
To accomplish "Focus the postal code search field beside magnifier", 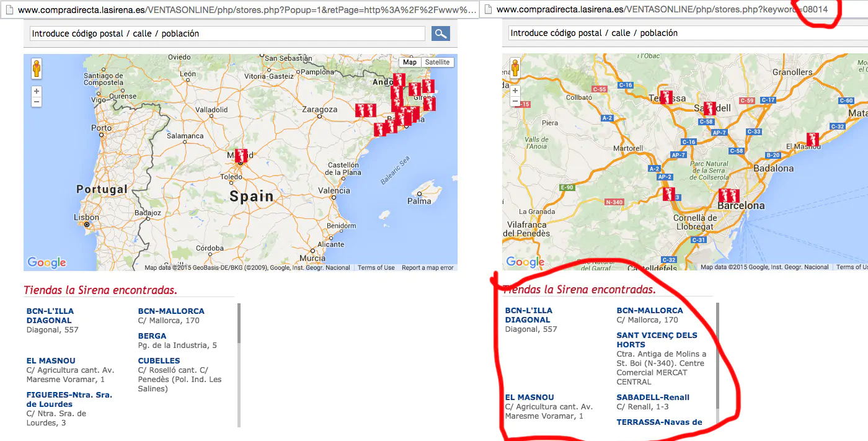I will [x=228, y=33].
